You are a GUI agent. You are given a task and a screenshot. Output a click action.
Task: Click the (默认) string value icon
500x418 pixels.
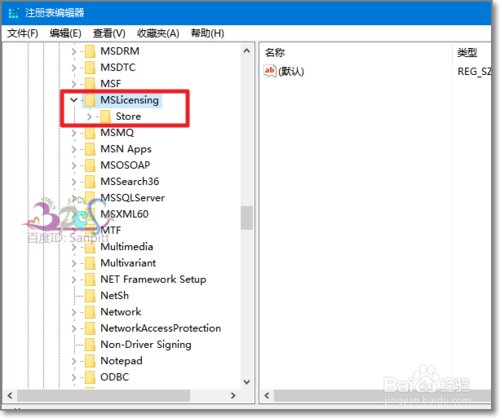coord(270,71)
